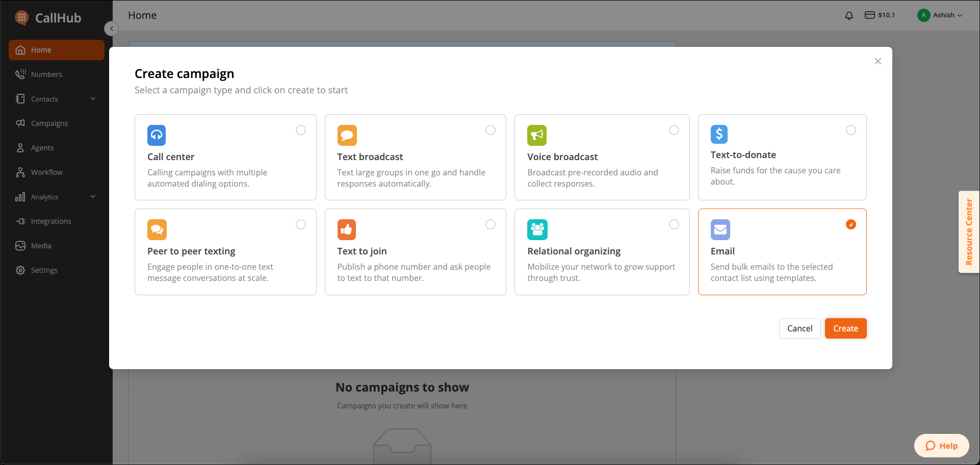Collapse the sidebar with the arrow button
This screenshot has width=980, height=465.
pos(112,29)
